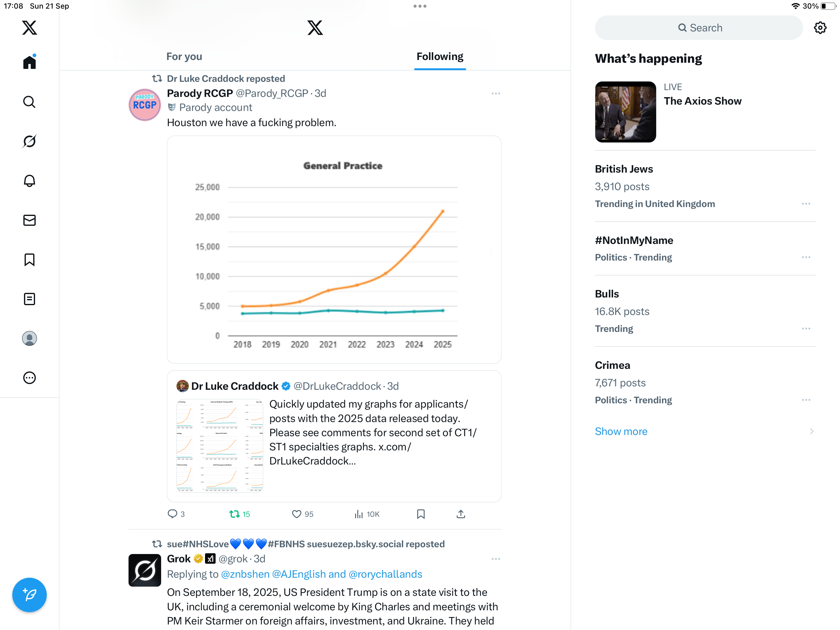Open more options for Parody RCGP post

[x=496, y=94]
